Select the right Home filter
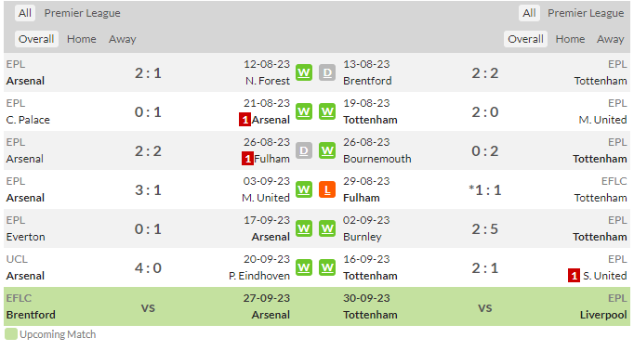The width and height of the screenshot is (634, 364). (570, 39)
